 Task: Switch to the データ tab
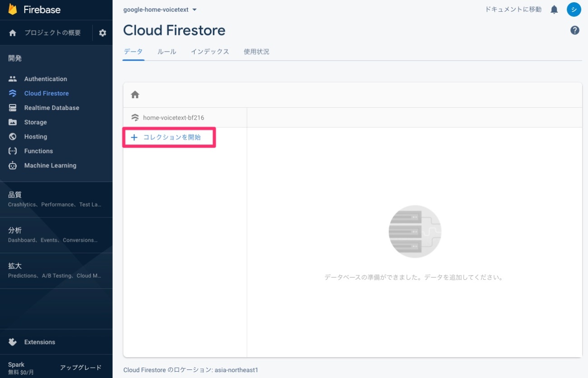click(133, 52)
